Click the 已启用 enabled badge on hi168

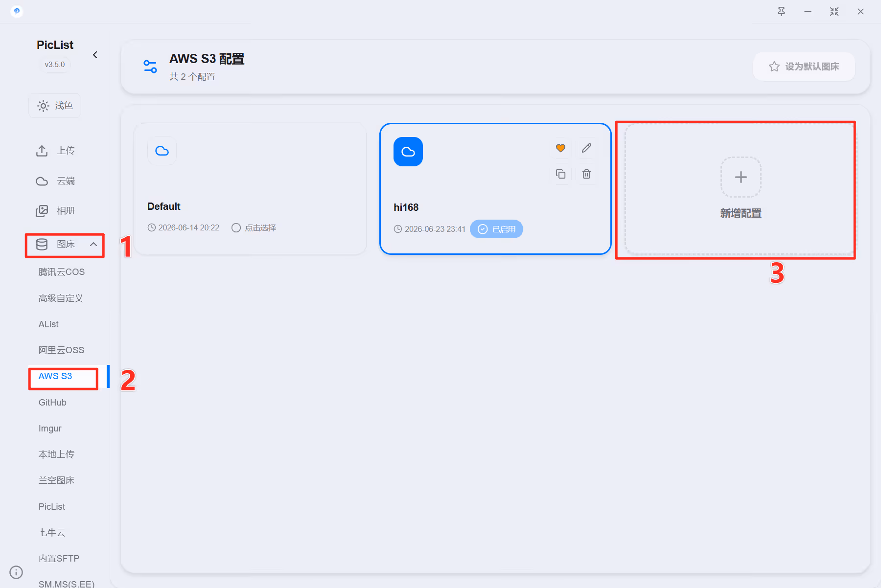coord(496,229)
